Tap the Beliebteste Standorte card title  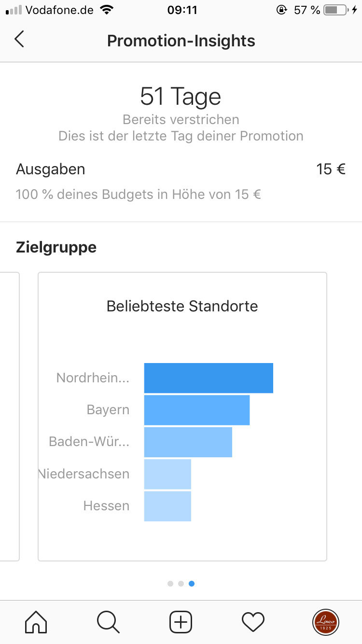(x=182, y=306)
